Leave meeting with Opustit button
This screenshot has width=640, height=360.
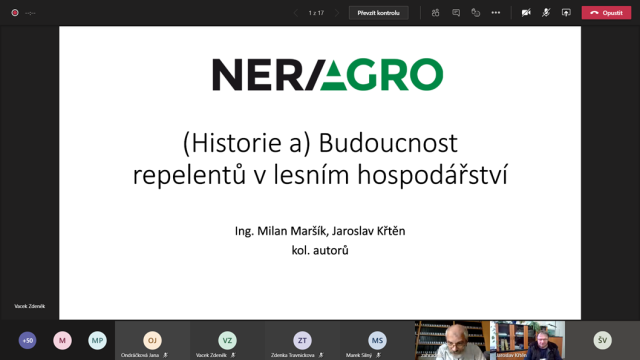[x=606, y=13]
